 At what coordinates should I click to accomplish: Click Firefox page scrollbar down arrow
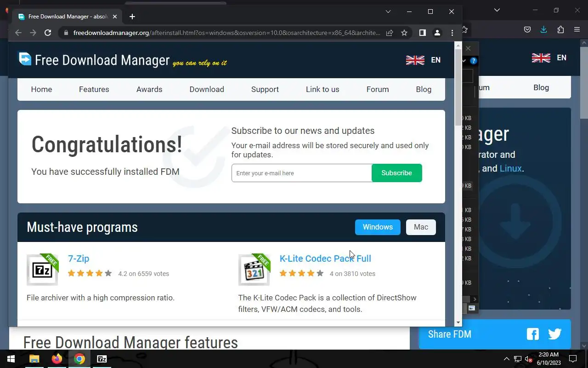(584, 345)
